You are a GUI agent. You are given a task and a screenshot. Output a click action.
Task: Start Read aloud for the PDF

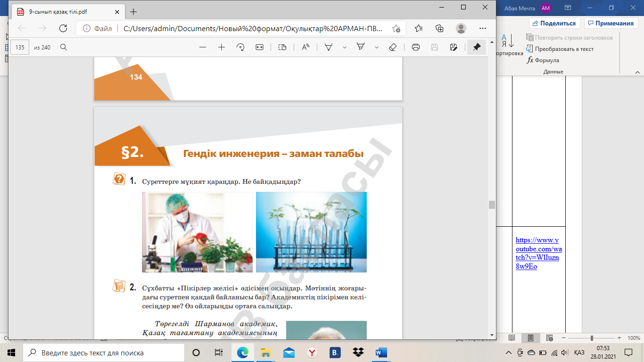(x=305, y=47)
